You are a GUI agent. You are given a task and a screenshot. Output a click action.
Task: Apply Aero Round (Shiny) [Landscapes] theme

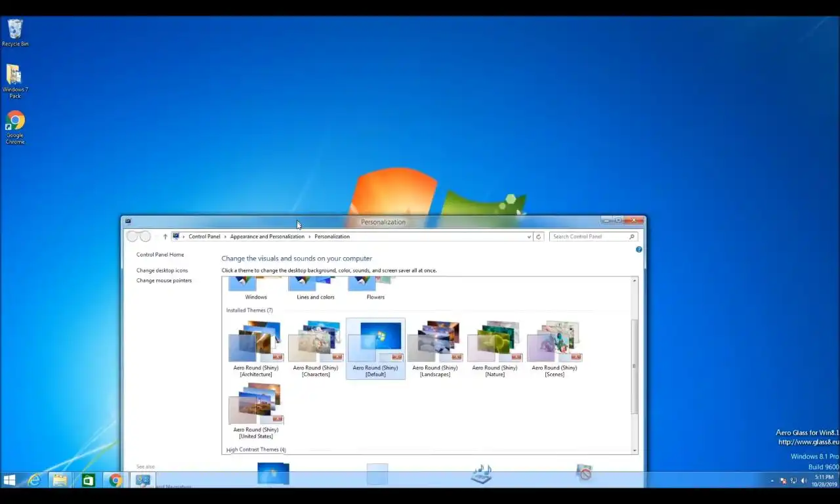(435, 348)
